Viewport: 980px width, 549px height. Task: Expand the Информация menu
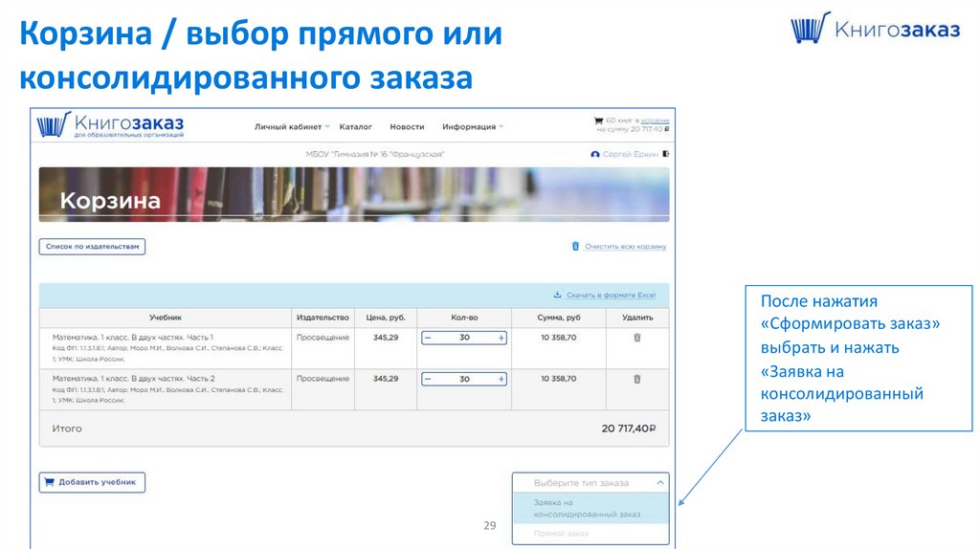pyautogui.click(x=472, y=126)
